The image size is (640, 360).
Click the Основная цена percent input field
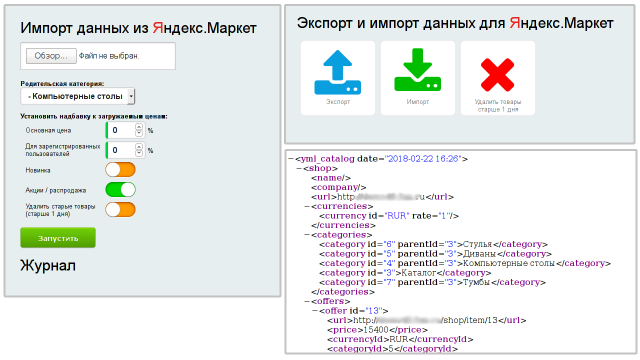click(120, 131)
